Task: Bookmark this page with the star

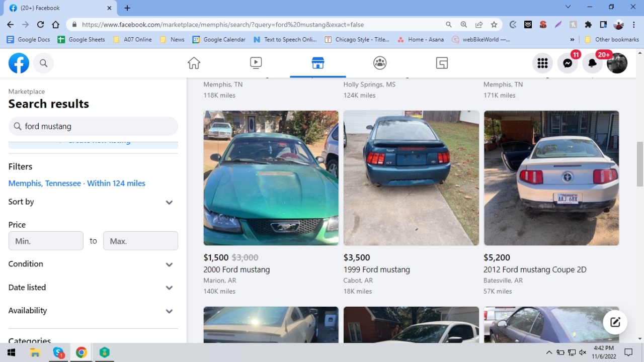Action: pyautogui.click(x=494, y=24)
